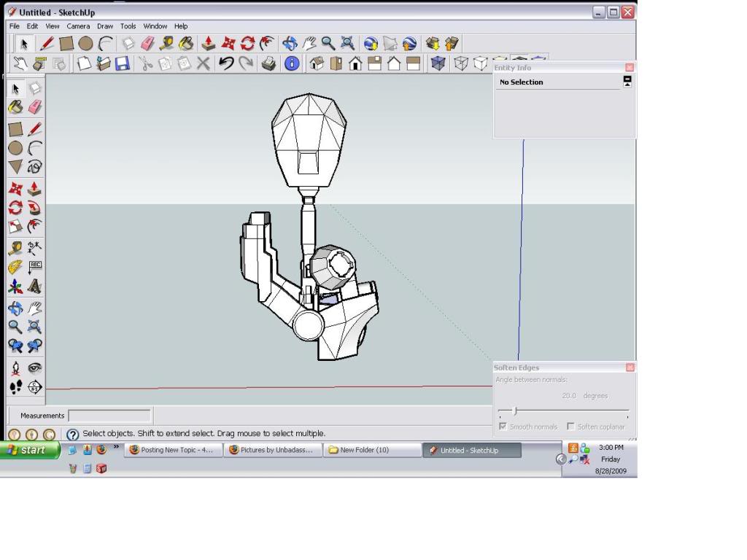Image resolution: width=747 pixels, height=560 pixels.
Task: Click the question mark help icon in status bar
Action: click(x=72, y=435)
